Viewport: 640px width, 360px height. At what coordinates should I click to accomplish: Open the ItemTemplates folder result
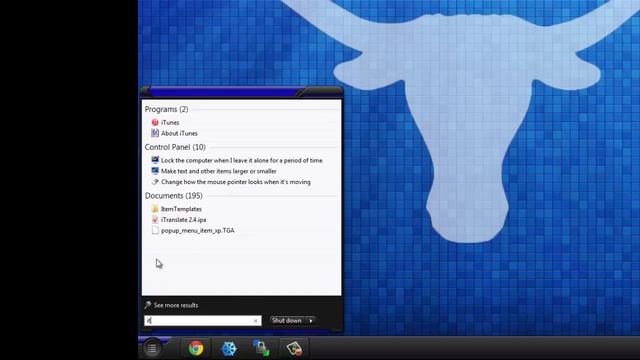coord(181,209)
